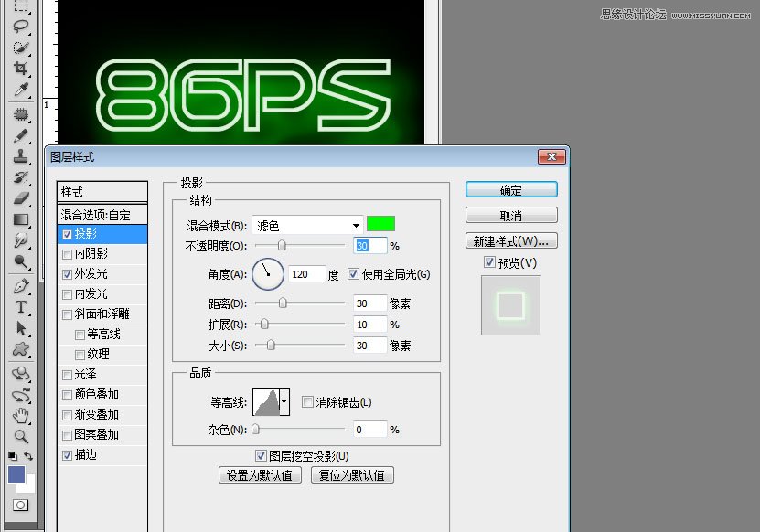This screenshot has height=532, width=760.
Task: Select the 3D Rotate tool
Action: point(20,374)
